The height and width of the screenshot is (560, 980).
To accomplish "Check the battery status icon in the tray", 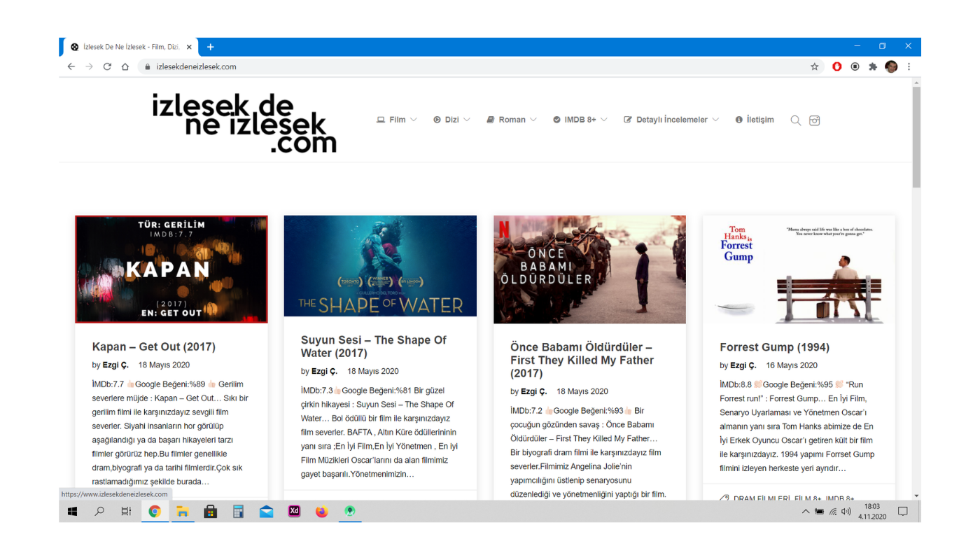I will click(819, 512).
